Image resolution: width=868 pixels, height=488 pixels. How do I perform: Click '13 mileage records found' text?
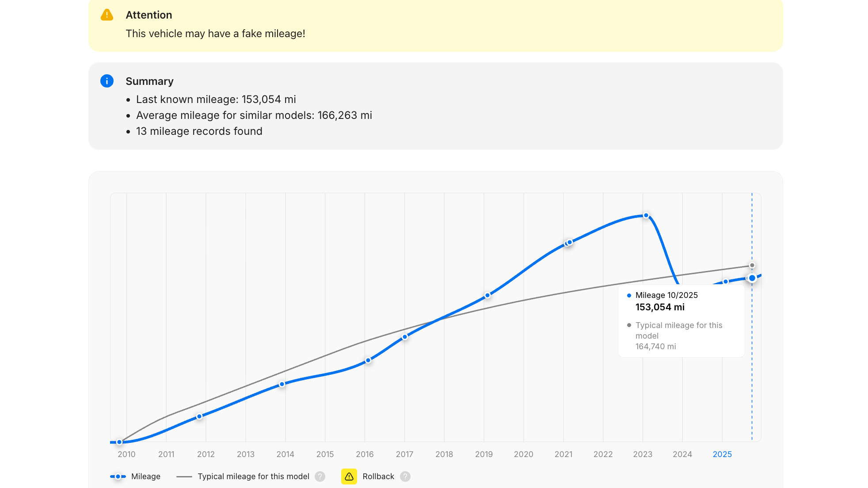(199, 131)
